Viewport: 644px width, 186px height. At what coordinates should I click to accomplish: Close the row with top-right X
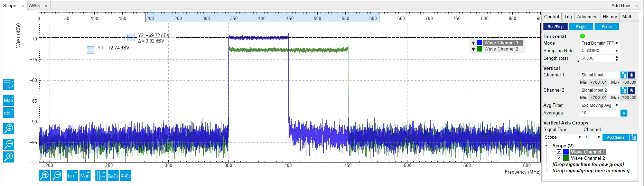coord(636,6)
